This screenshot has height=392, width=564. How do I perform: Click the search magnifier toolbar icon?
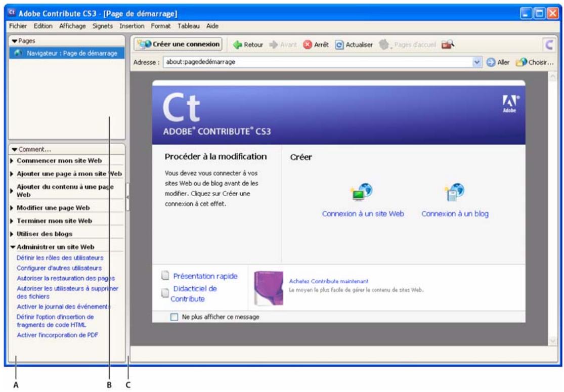[x=448, y=45]
